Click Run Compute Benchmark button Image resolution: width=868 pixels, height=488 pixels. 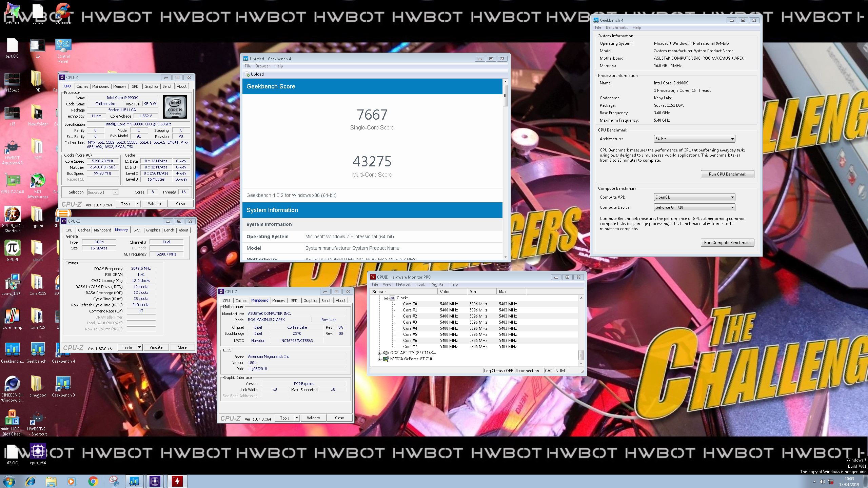[727, 243]
